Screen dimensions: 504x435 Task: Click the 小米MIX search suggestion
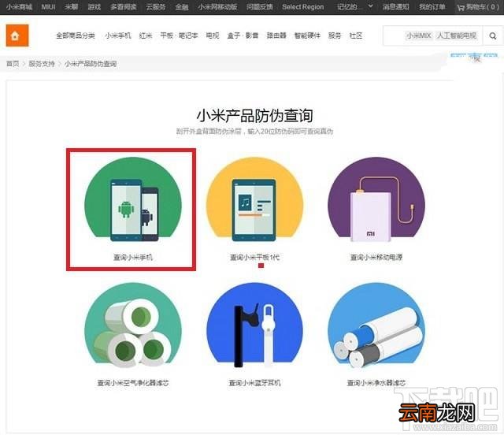pyautogui.click(x=418, y=35)
